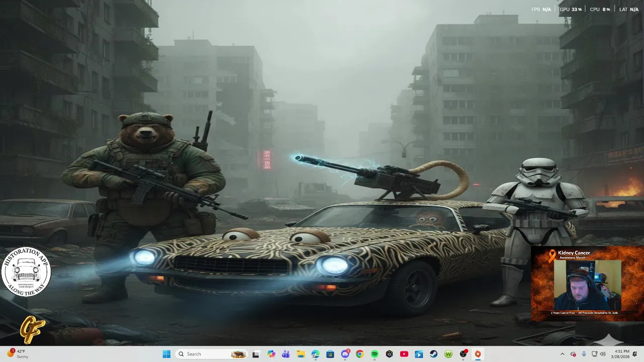Click the microphone in-use tray icon
This screenshot has width=644, height=362.
coord(584,354)
